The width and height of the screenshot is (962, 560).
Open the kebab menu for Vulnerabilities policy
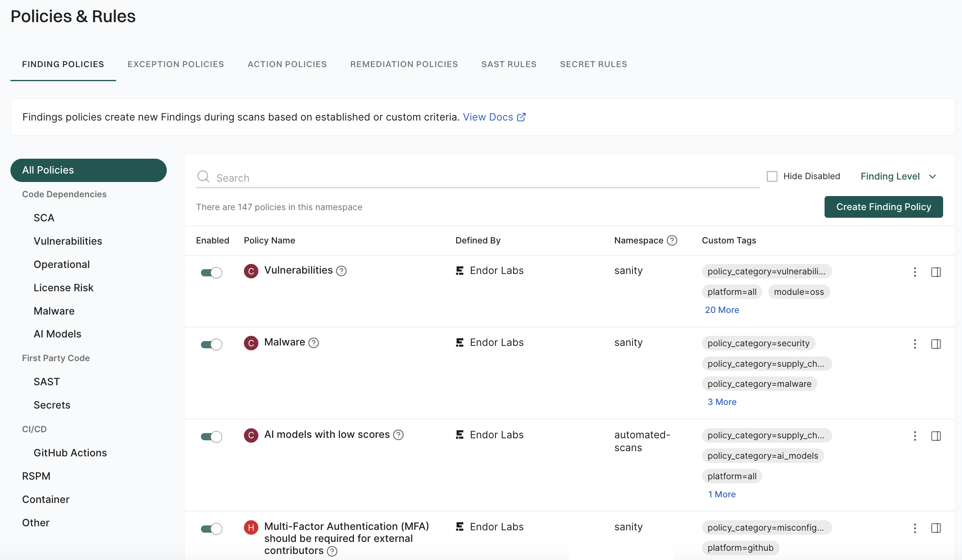[915, 272]
